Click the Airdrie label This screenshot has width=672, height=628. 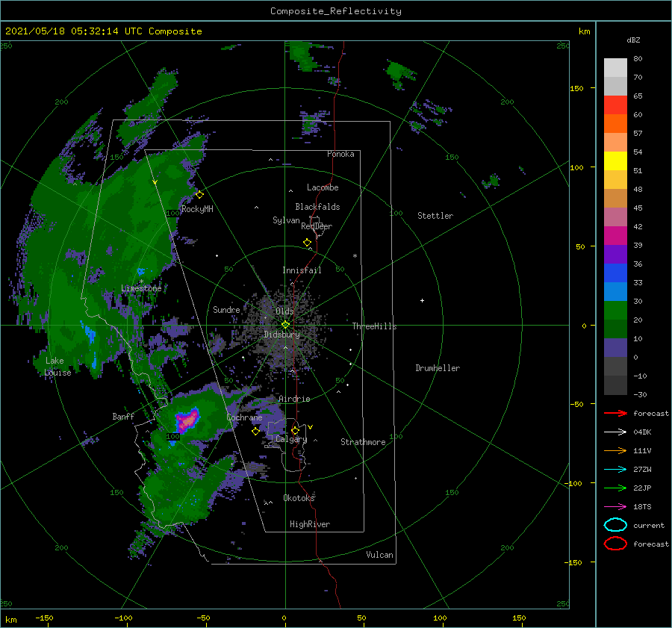click(294, 399)
